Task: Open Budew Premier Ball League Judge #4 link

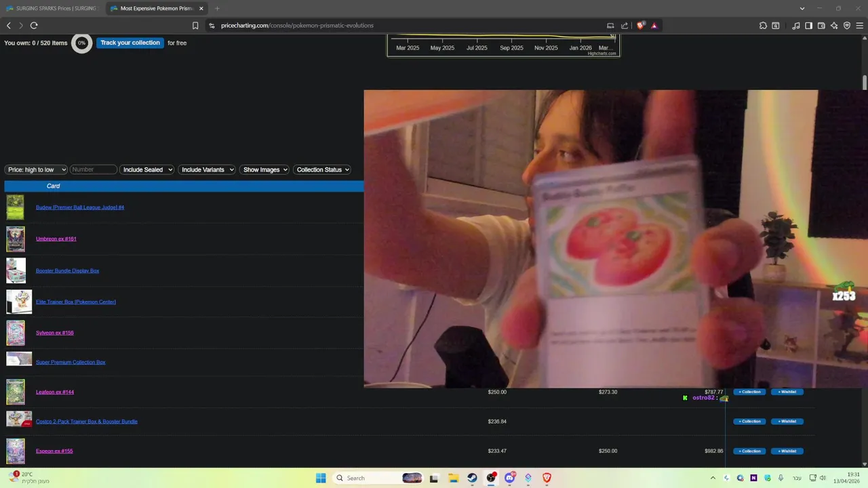Action: (80, 207)
